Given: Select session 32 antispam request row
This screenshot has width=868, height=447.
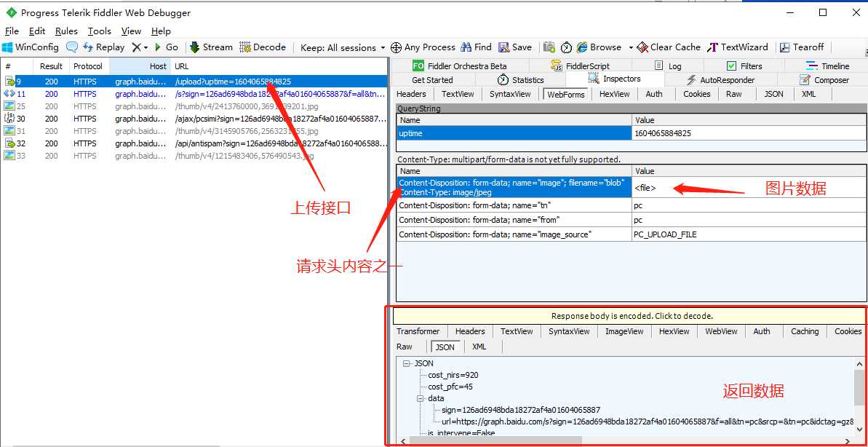Looking at the screenshot, I should tap(194, 143).
